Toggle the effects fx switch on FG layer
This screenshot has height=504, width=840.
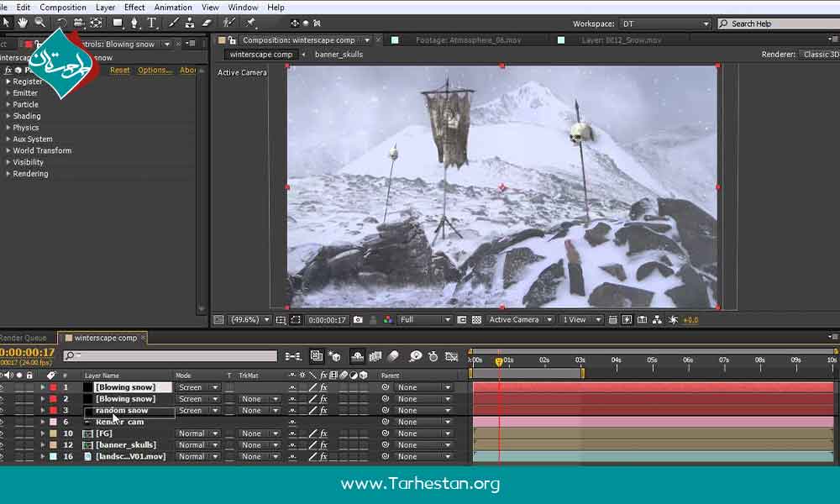(323, 433)
